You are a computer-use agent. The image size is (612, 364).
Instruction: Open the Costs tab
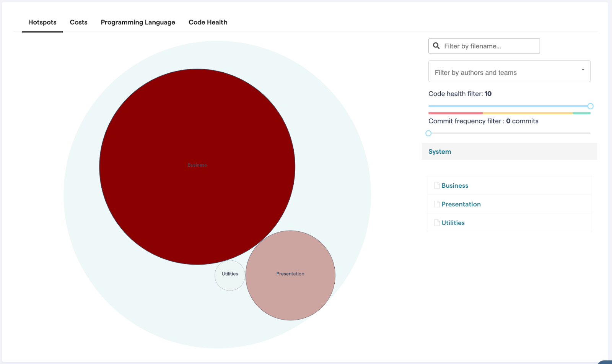pyautogui.click(x=78, y=22)
